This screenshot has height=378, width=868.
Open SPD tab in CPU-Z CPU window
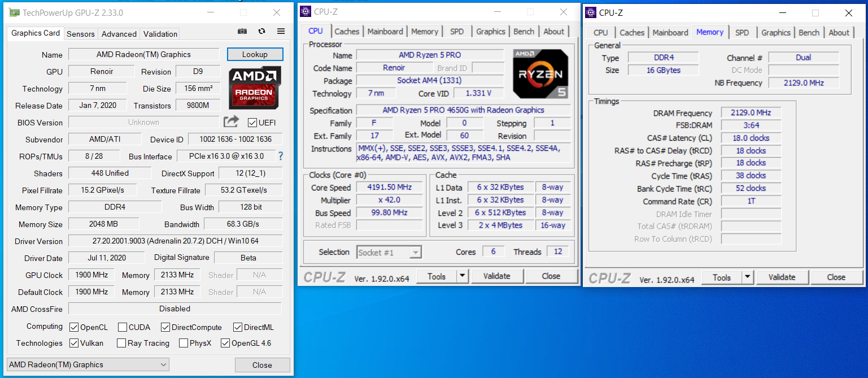coord(457,32)
